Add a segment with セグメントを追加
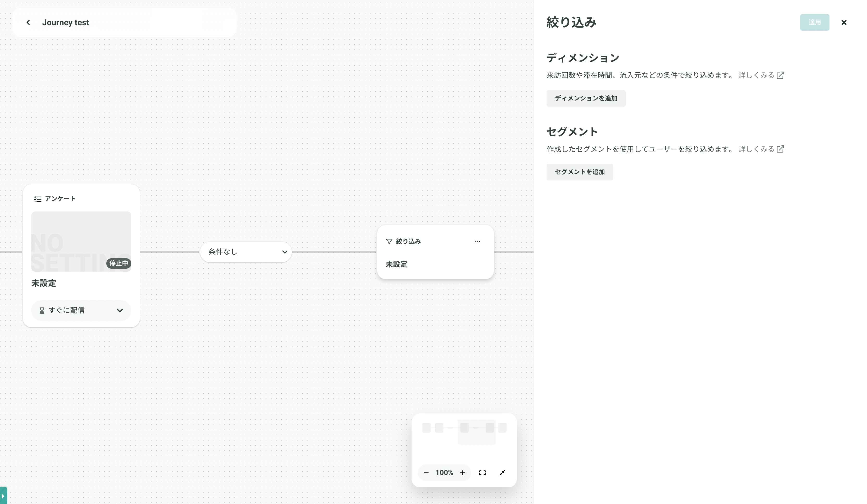Viewport: 867px width, 504px height. coord(579,172)
